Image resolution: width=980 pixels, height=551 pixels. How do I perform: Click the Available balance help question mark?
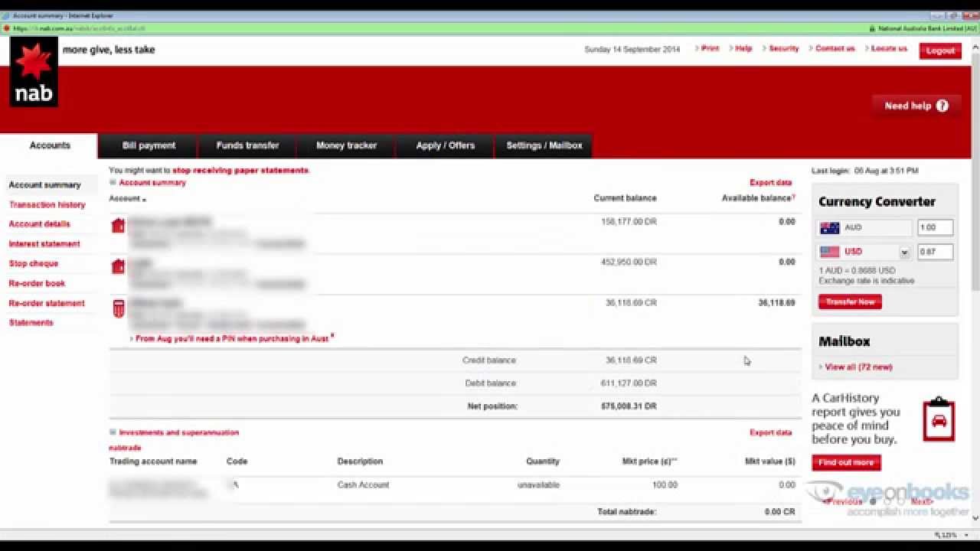point(793,197)
